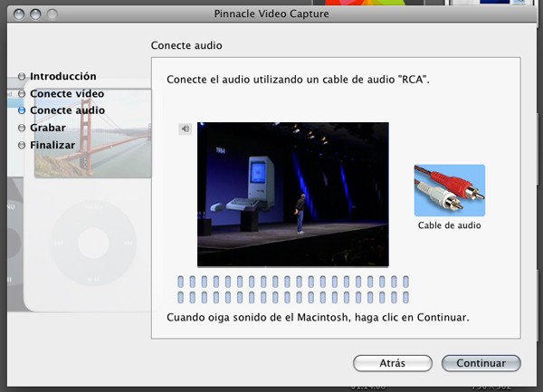Image resolution: width=543 pixels, height=392 pixels.
Task: Select the Grabar step bullet
Action: tap(22, 128)
